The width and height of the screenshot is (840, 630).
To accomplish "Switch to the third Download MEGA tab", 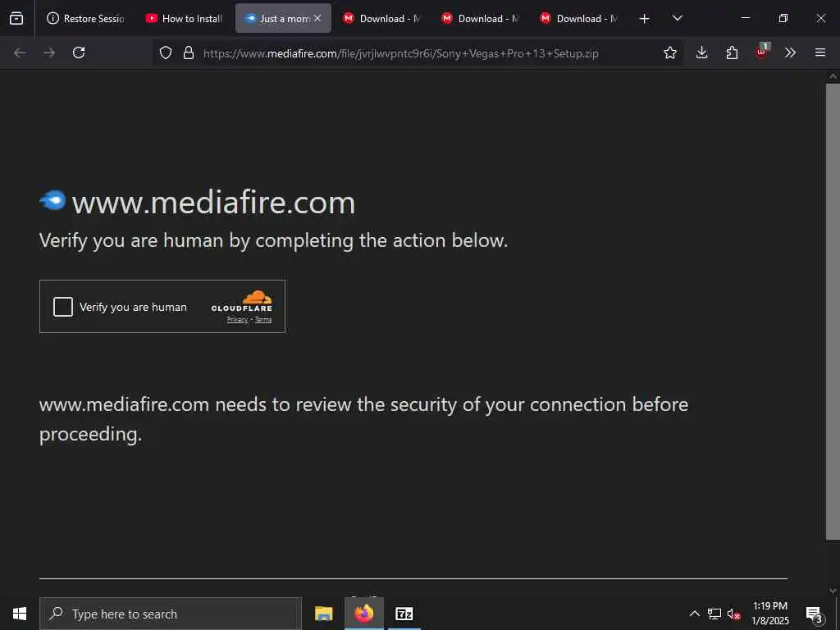I will (x=578, y=18).
